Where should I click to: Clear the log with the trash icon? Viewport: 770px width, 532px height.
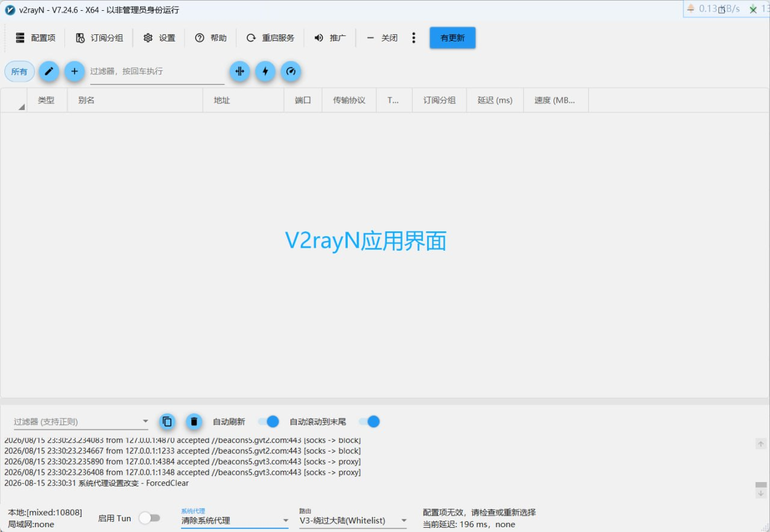(x=194, y=422)
